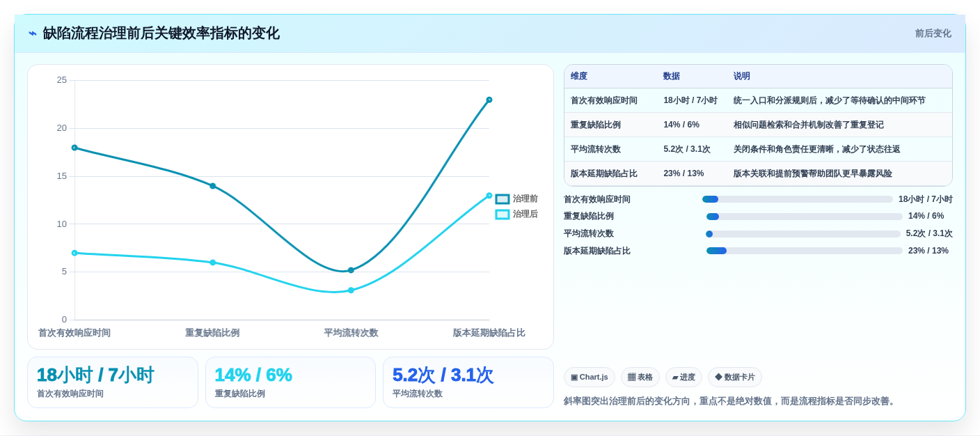Click the 首次有效响应时间 progress bar
980x436 pixels.
coord(798,199)
